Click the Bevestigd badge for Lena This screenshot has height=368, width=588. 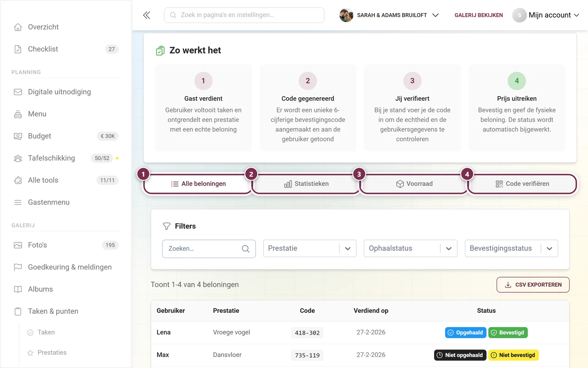click(x=508, y=333)
